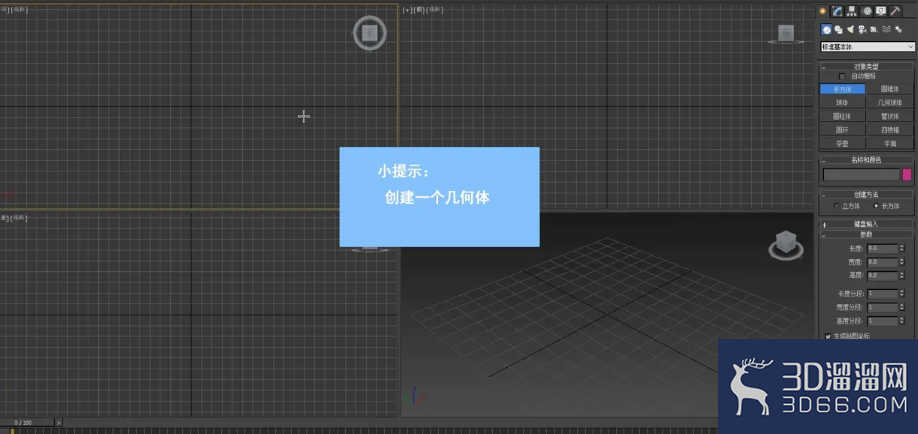Select the 长方体 radio button
The image size is (918, 434).
coord(875,206)
